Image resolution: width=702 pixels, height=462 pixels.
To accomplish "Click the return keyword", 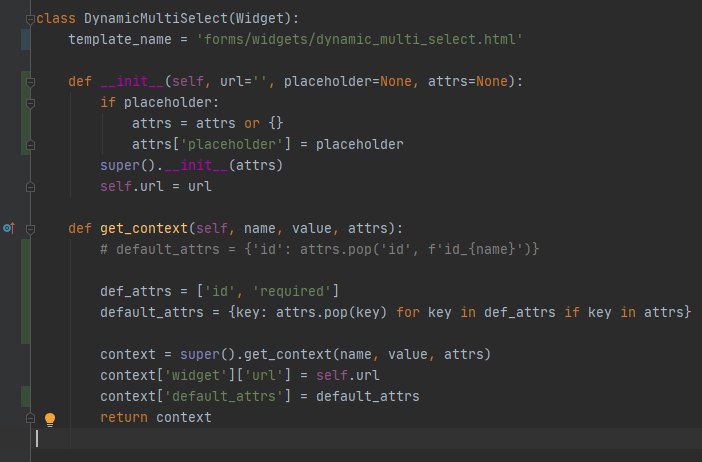I will tap(124, 417).
